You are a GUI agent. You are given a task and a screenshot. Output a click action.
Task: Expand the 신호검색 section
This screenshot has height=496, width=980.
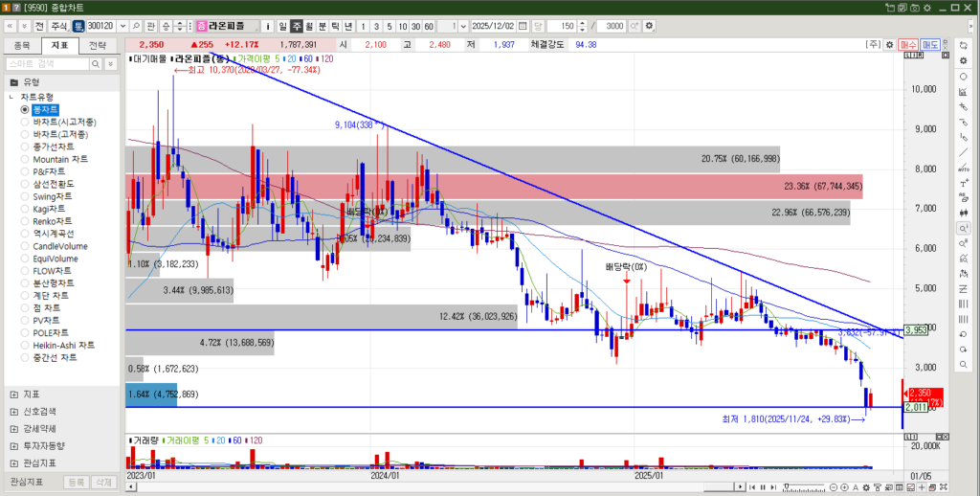pyautogui.click(x=13, y=411)
